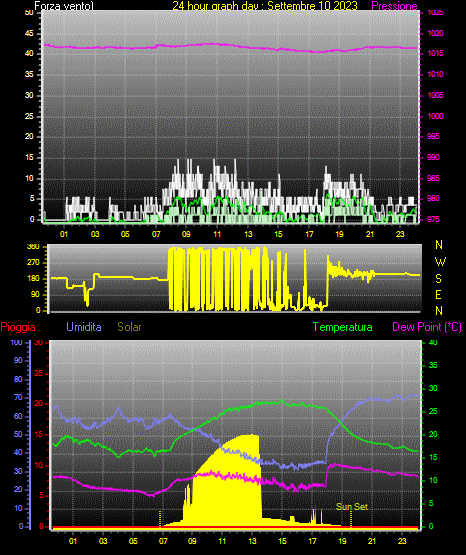Click green '15' on the temperature axis
The height and width of the screenshot is (555, 466).
click(x=433, y=457)
